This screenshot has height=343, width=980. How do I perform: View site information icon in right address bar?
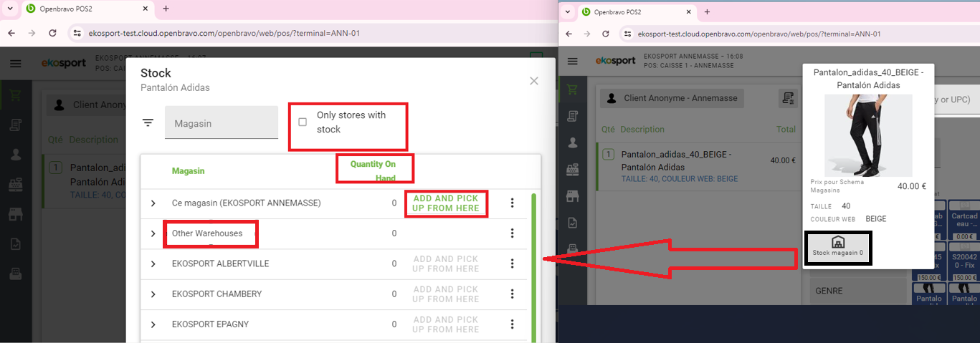coord(627,34)
